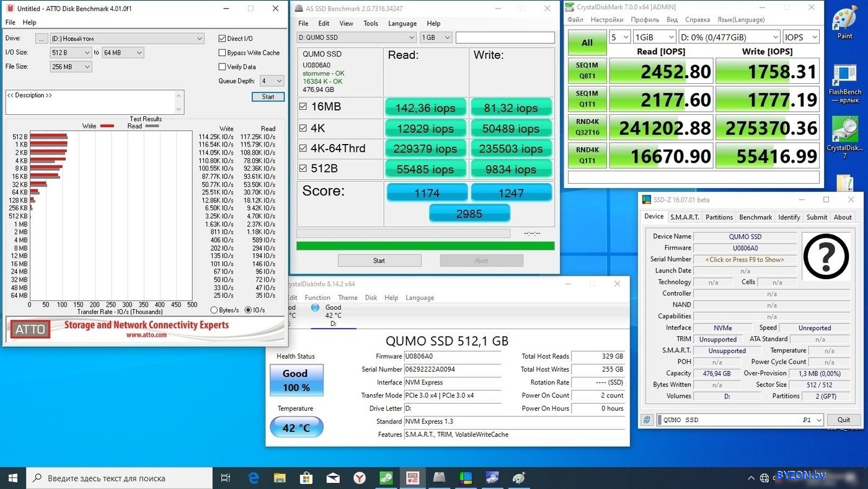Image resolution: width=868 pixels, height=489 pixels.
Task: Open AS SSD 1 GB size dropdown
Action: [436, 37]
